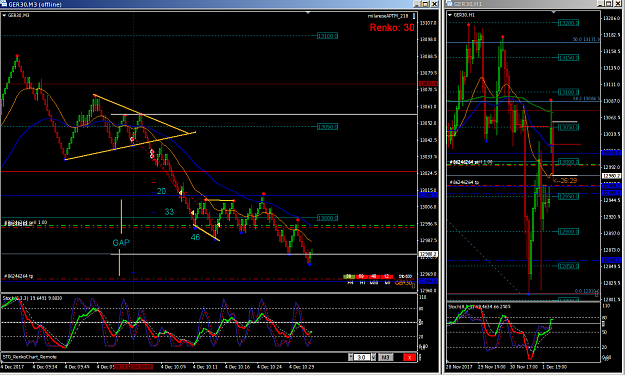
Task: Click the 13000.0 level label in the M3 chart
Action: 328,218
